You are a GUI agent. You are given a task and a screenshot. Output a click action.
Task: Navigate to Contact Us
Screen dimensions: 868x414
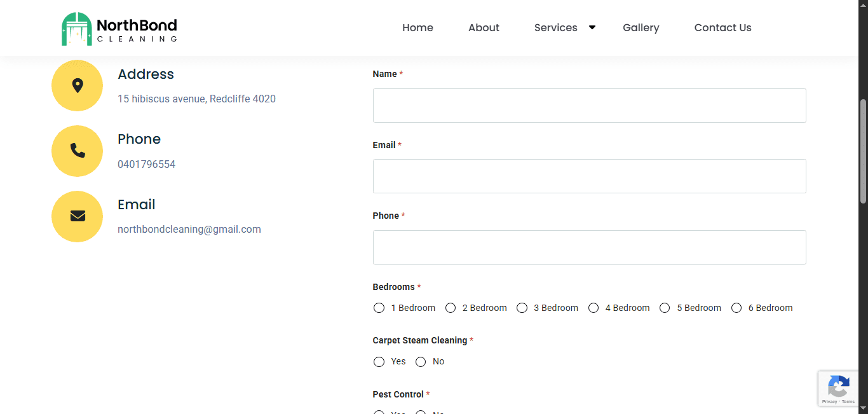point(722,28)
